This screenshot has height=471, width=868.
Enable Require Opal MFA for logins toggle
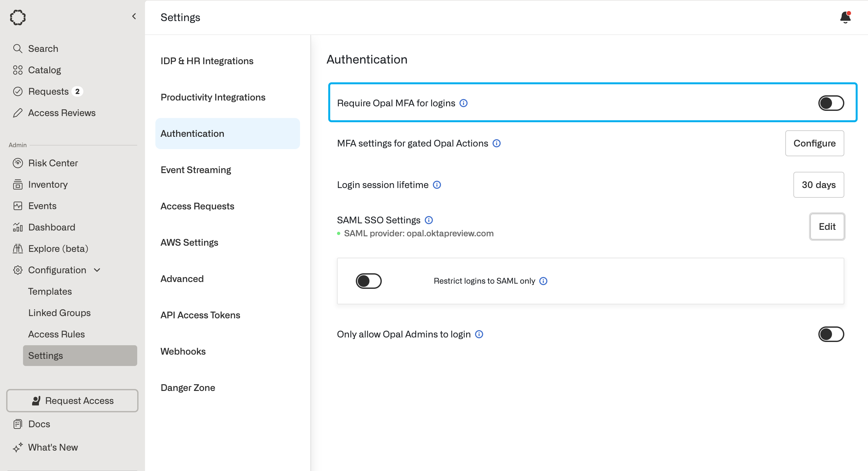(x=831, y=103)
